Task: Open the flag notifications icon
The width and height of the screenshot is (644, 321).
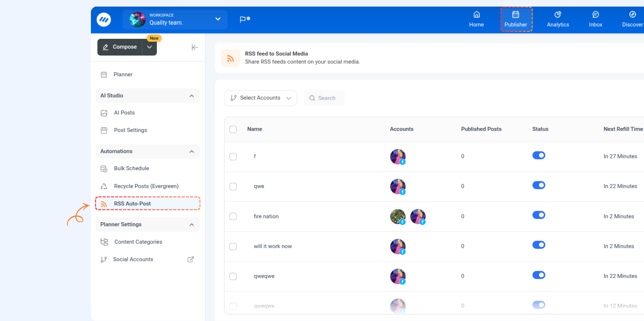Action: coord(245,19)
